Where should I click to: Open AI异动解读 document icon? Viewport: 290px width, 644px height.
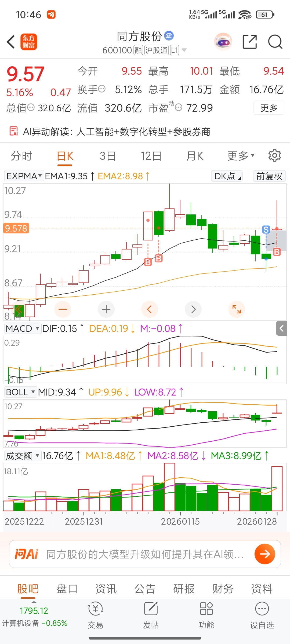coord(13,131)
